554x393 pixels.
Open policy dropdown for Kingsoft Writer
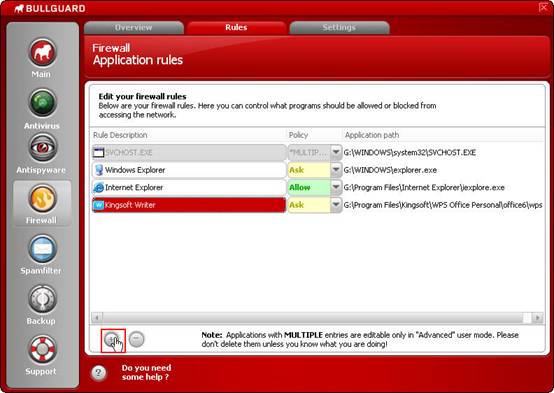[336, 205]
